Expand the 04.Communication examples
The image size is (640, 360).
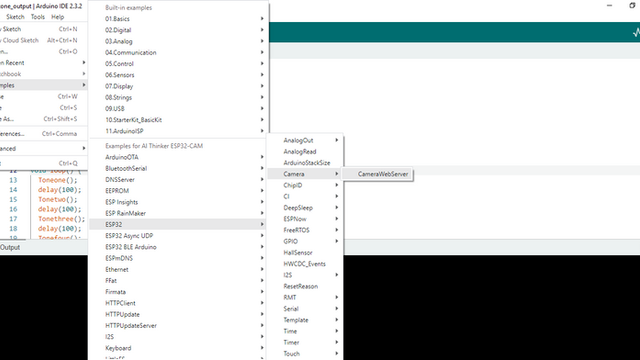click(178, 53)
